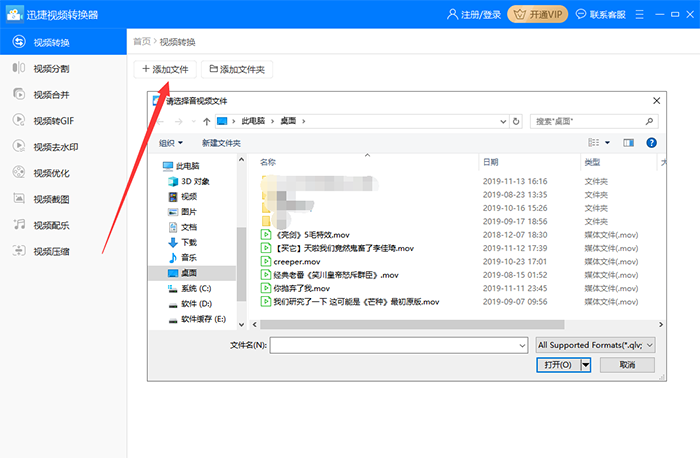Click the horizontal scrollbar in file list
This screenshot has width=700, height=458.
[x=412, y=325]
